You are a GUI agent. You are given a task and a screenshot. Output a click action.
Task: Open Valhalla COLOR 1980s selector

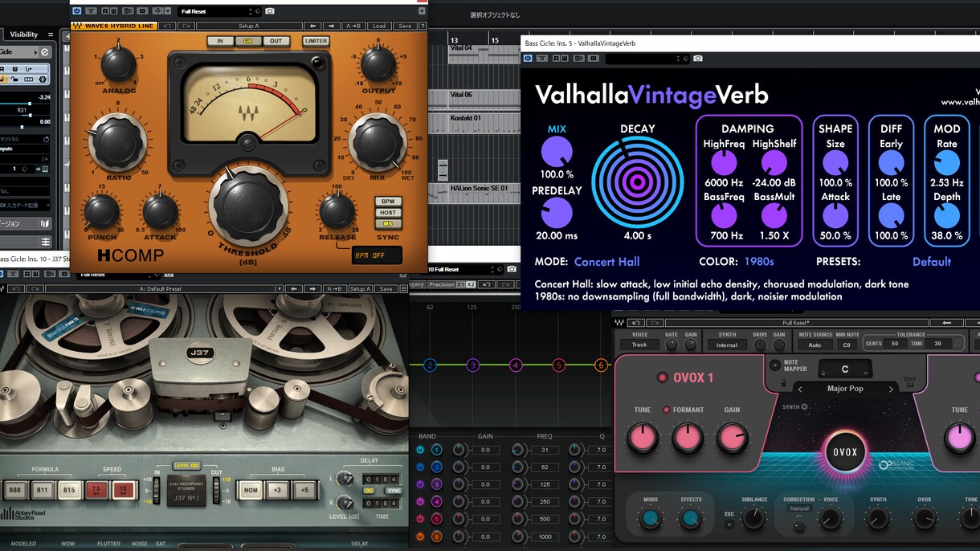[x=758, y=262]
